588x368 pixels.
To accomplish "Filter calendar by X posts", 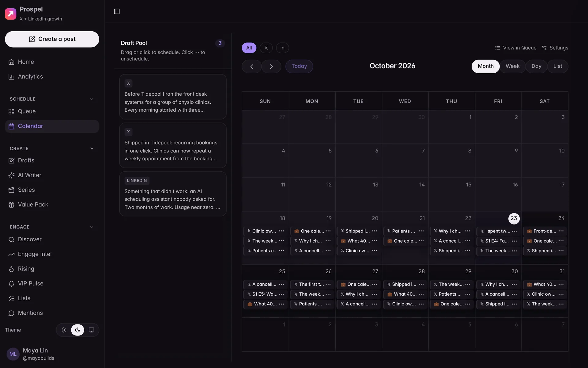I will point(266,48).
